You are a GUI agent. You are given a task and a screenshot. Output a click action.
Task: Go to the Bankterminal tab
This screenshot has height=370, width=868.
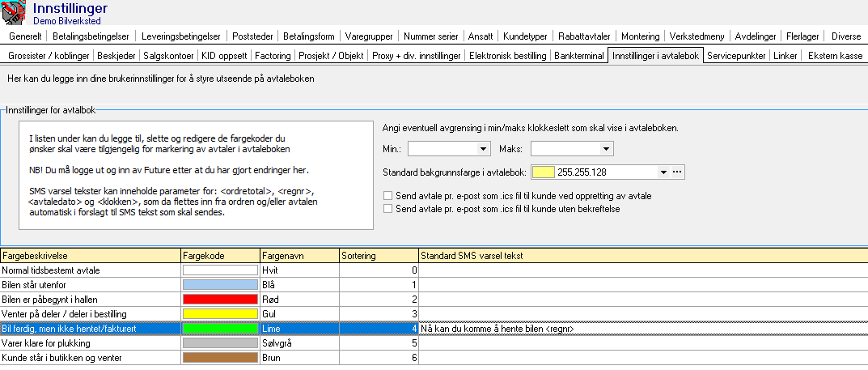[x=578, y=56]
